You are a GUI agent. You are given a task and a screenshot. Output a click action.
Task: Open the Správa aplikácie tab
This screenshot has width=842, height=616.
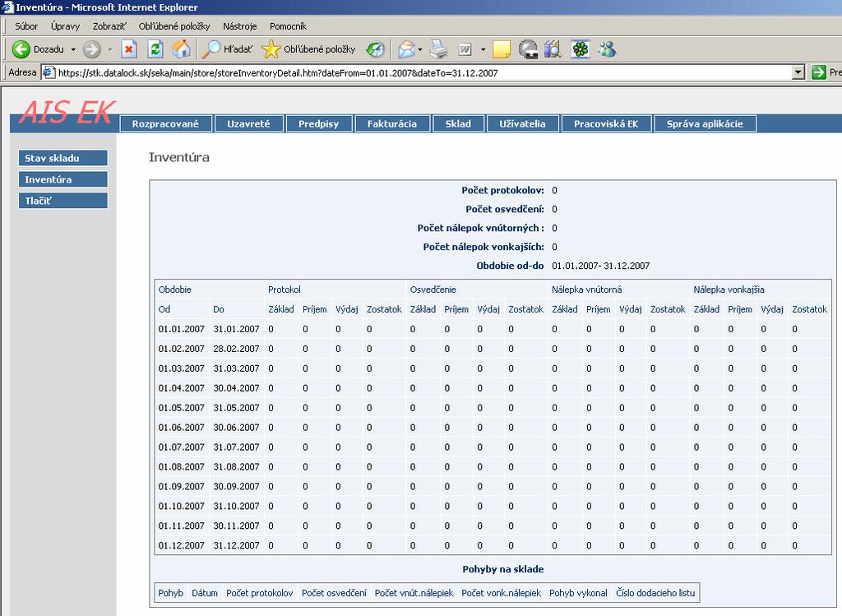coord(705,123)
